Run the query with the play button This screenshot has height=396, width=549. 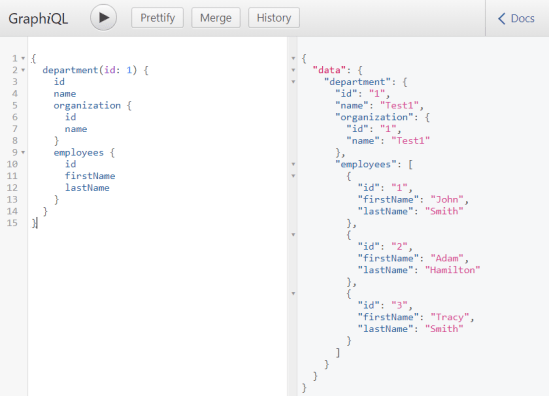[x=103, y=18]
